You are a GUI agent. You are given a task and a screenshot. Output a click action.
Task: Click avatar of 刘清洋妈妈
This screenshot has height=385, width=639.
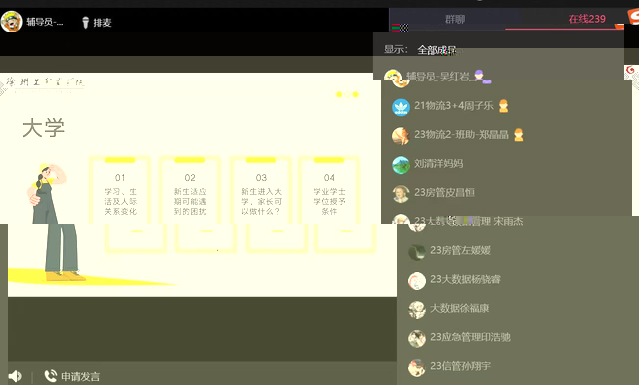pyautogui.click(x=401, y=165)
